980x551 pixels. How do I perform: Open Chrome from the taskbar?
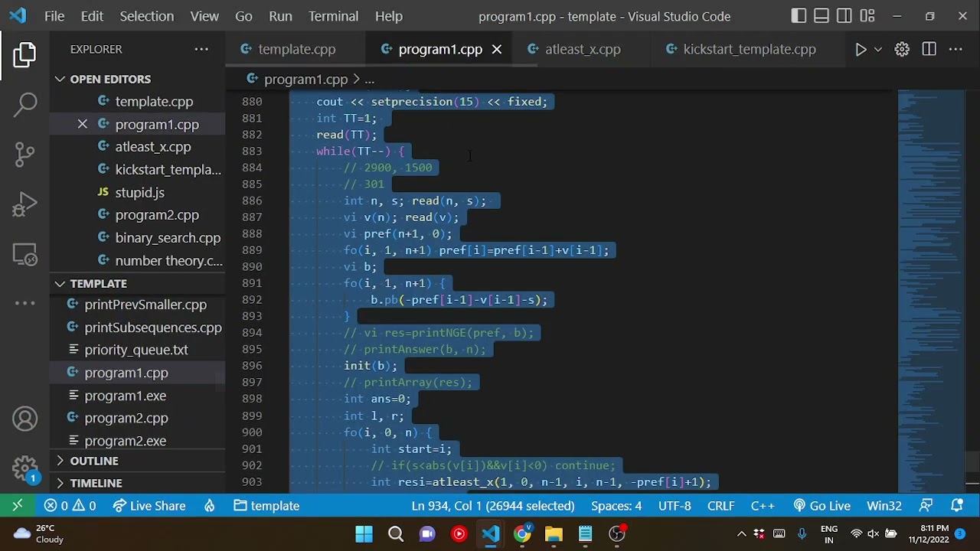pyautogui.click(x=522, y=534)
